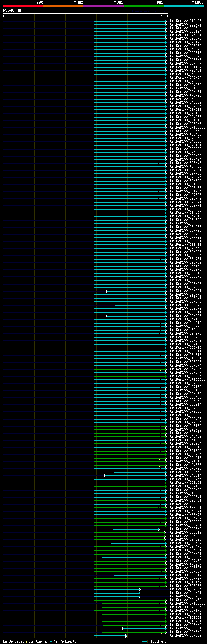Open hit UniRef100_P23980
This screenshot has width=207, height=644.
(x=186, y=415)
